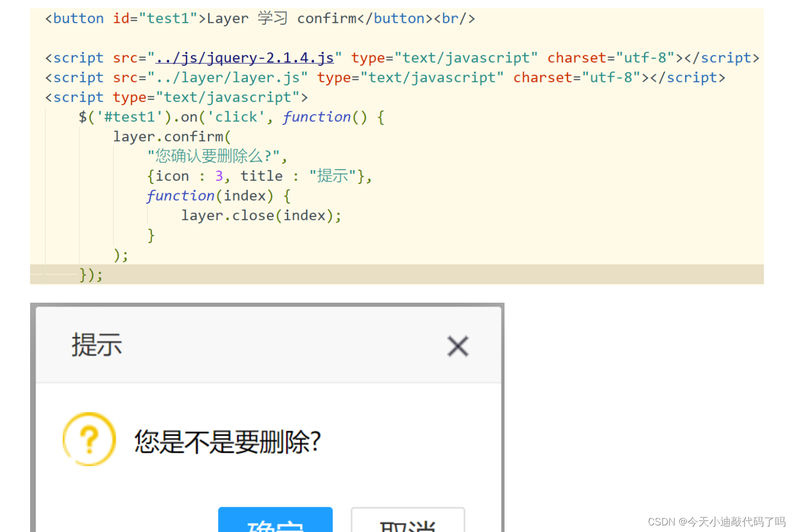794x532 pixels.
Task: Click the 提示 dialog title text
Action: (x=97, y=345)
